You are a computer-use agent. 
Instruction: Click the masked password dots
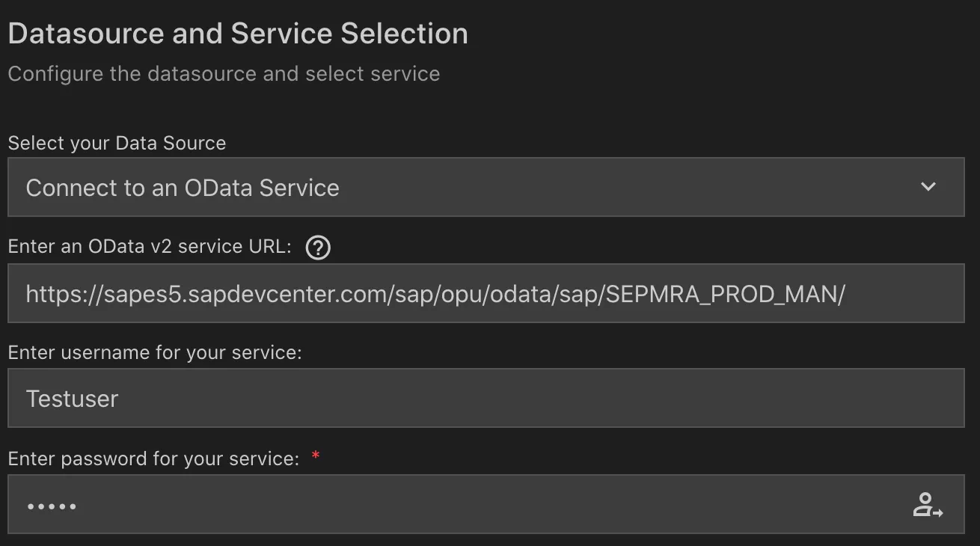(x=52, y=506)
